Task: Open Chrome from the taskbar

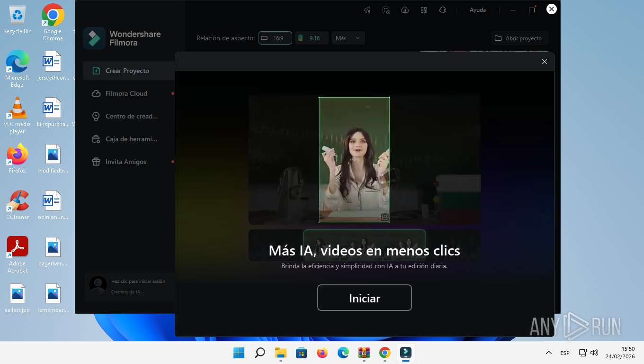Action: (x=385, y=353)
